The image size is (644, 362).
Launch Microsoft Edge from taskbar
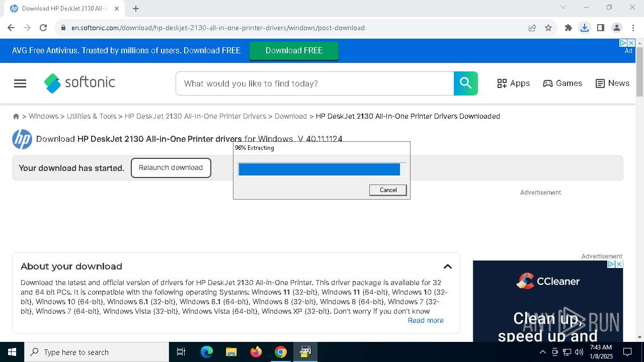coord(207,352)
